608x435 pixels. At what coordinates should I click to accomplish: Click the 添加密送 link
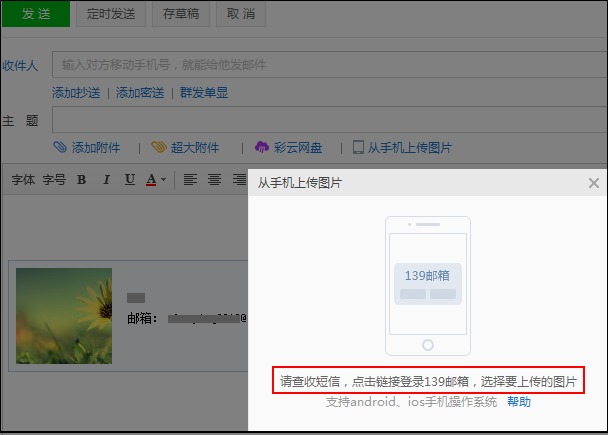(140, 93)
